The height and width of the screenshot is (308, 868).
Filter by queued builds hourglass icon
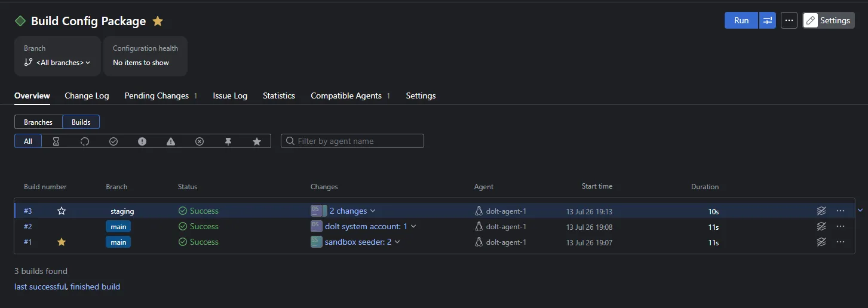coord(56,141)
